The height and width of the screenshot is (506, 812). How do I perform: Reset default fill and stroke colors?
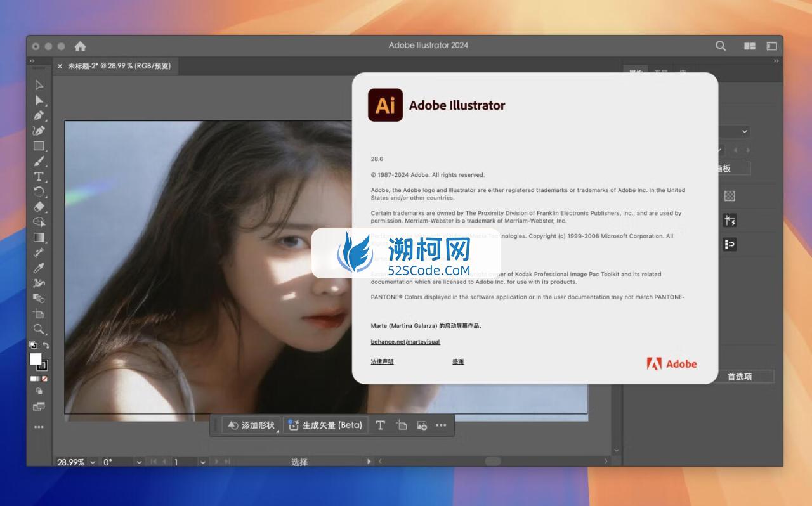pos(33,345)
